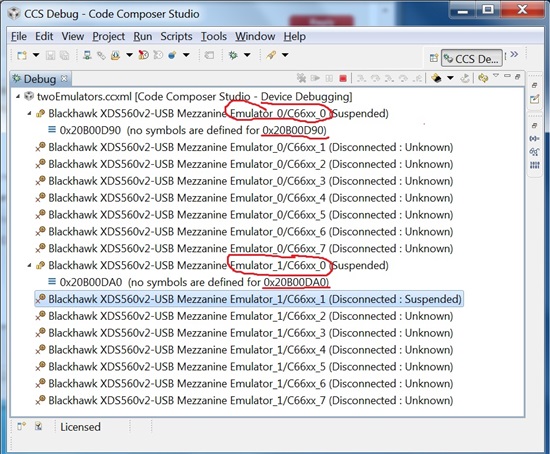Image resolution: width=550 pixels, height=454 pixels.
Task: Open the Tools menu
Action: (214, 36)
